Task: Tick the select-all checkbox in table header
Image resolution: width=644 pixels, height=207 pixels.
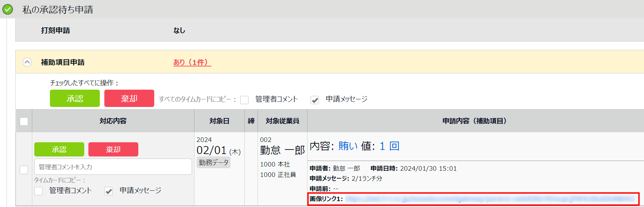Action: pos(24,121)
